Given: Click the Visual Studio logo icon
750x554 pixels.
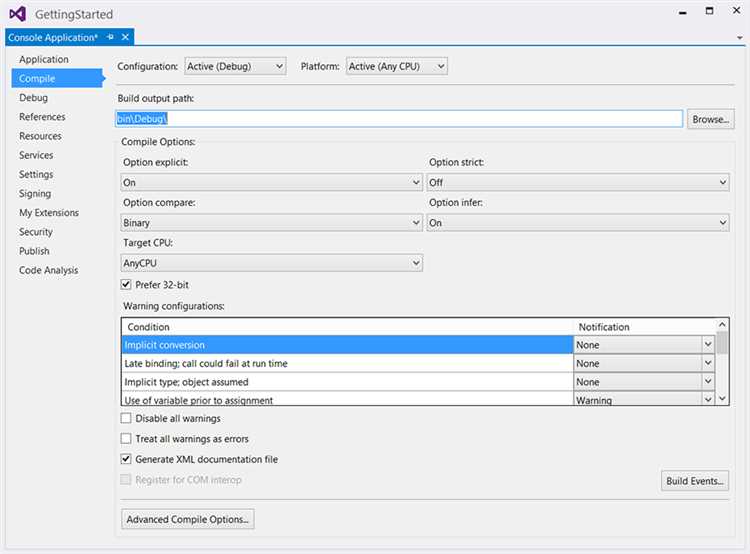Looking at the screenshot, I should click(18, 14).
